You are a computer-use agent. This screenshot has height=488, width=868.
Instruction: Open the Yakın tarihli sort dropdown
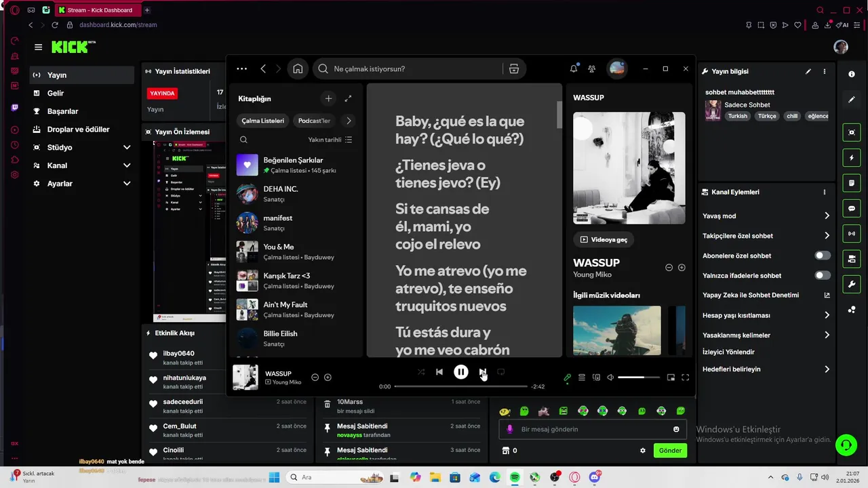330,140
